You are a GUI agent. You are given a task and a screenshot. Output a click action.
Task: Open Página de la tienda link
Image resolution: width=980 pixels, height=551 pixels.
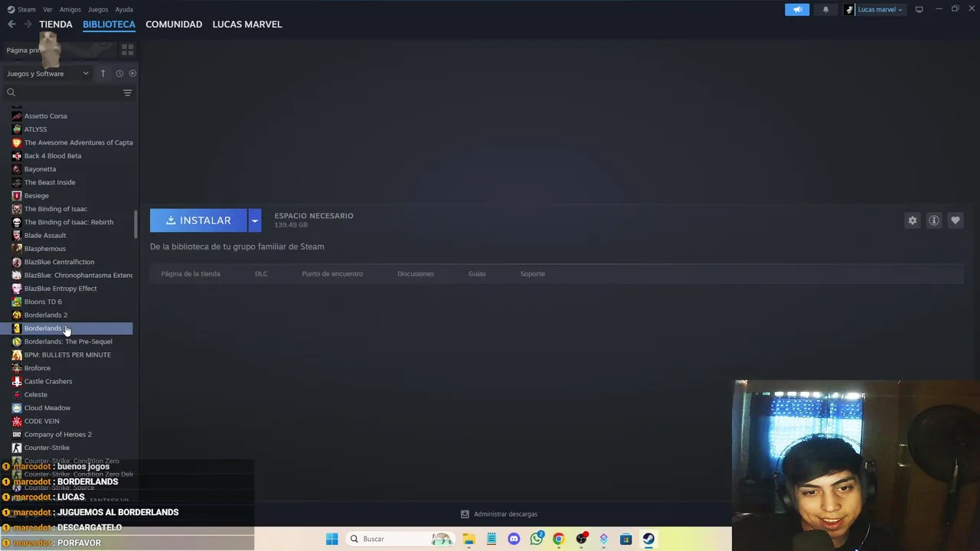click(x=191, y=274)
